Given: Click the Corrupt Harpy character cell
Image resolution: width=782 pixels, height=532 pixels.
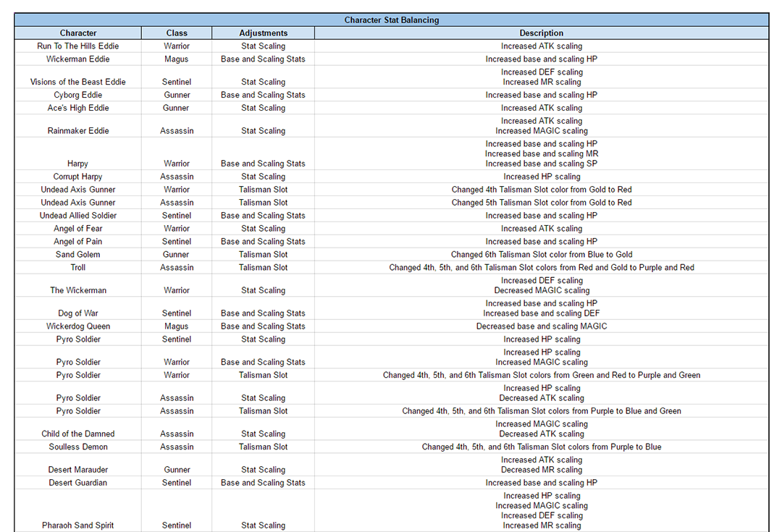Looking at the screenshot, I should click(78, 177).
